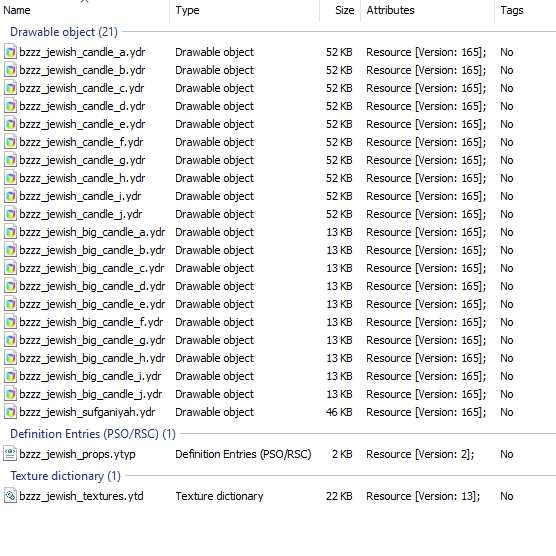
Task: Click the bzzz_jewish_props.ytyp definition file icon
Action: 10,454
